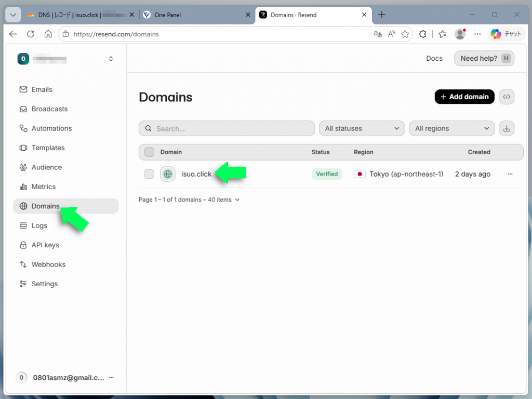Screen dimensions: 532x399
Task: Open the isuo.click row more-options menu
Action: pos(510,174)
